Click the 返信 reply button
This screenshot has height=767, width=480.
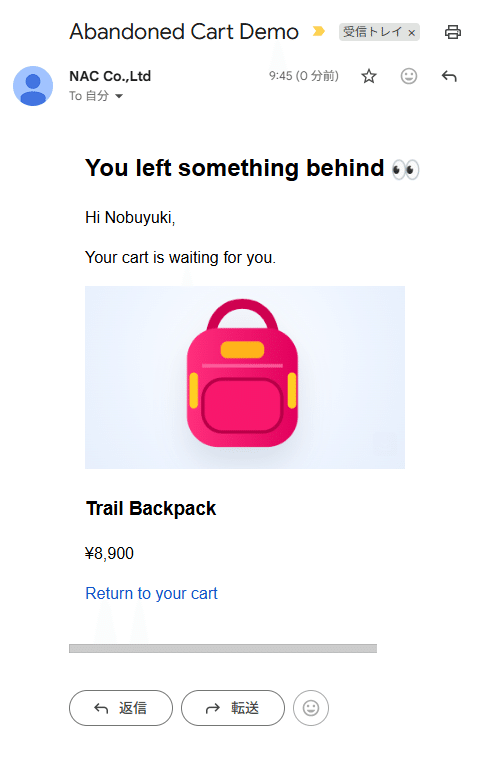[x=121, y=708]
